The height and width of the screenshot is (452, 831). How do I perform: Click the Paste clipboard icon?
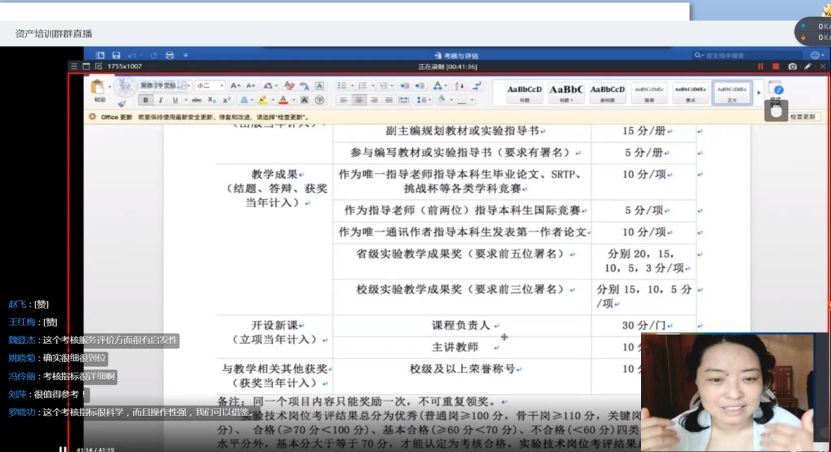pyautogui.click(x=99, y=88)
